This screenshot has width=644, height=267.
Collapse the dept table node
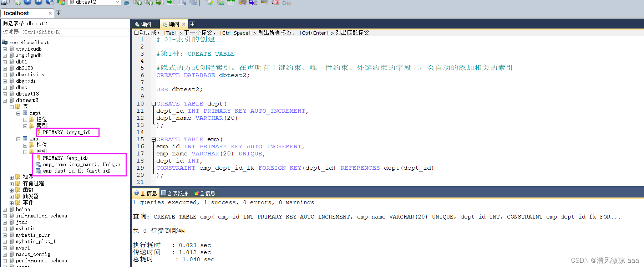click(x=18, y=113)
